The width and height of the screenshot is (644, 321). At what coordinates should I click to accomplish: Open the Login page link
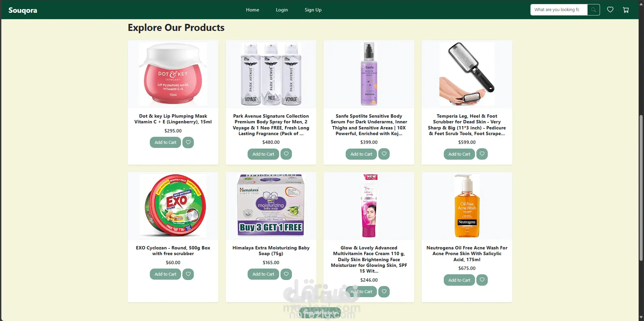[x=282, y=10]
